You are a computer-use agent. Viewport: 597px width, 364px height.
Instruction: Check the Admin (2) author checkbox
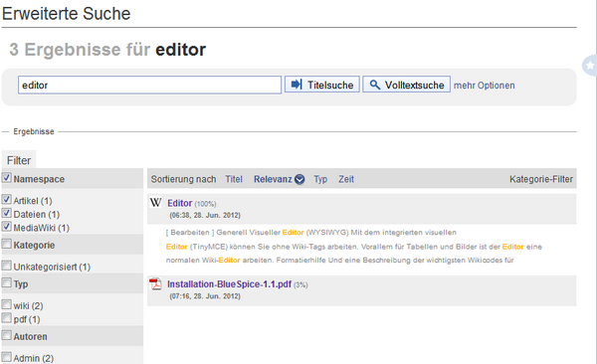[7, 357]
